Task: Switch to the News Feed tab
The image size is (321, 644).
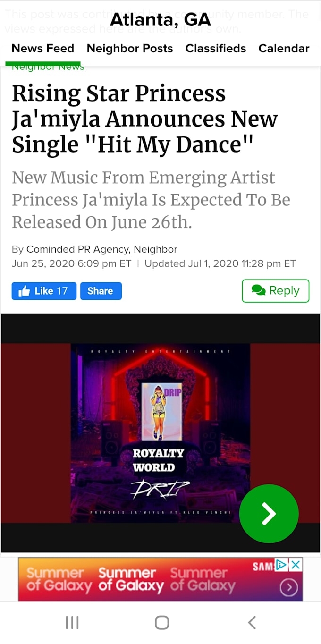Action: (x=43, y=49)
